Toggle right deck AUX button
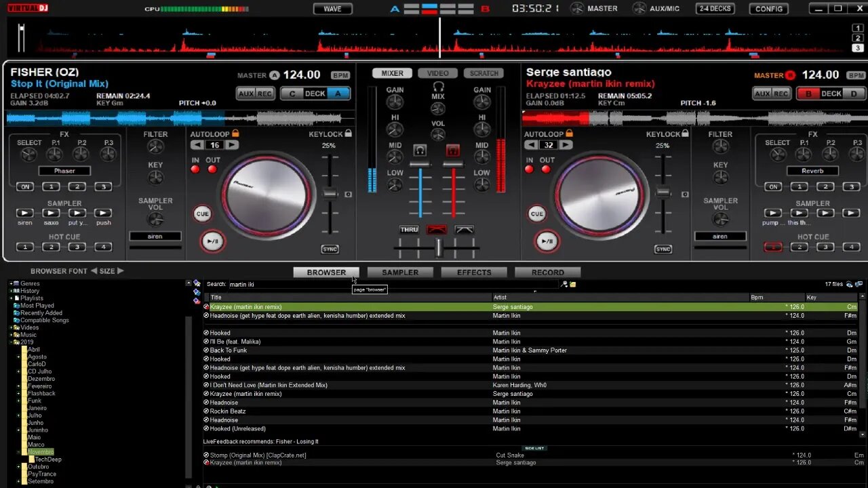 click(x=763, y=94)
